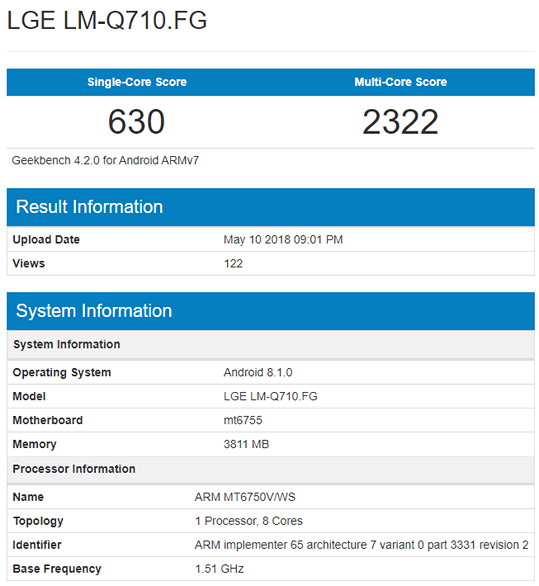Select the 3811 MB memory value
The width and height of the screenshot is (539, 586).
click(246, 444)
